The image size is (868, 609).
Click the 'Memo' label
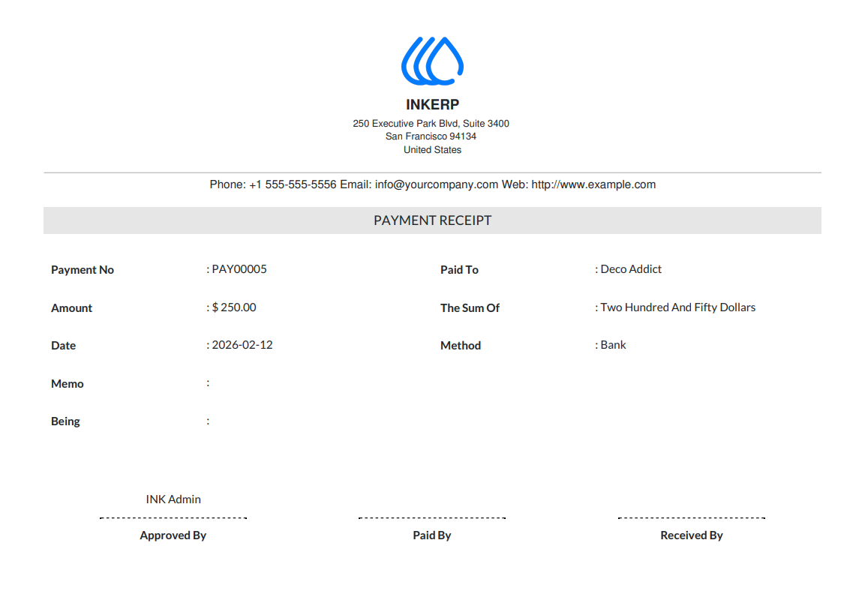pos(67,384)
